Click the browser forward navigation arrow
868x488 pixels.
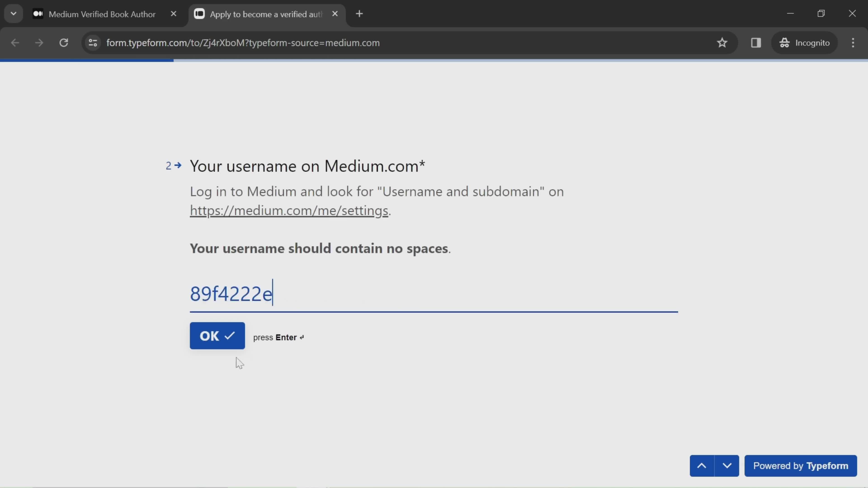point(39,42)
